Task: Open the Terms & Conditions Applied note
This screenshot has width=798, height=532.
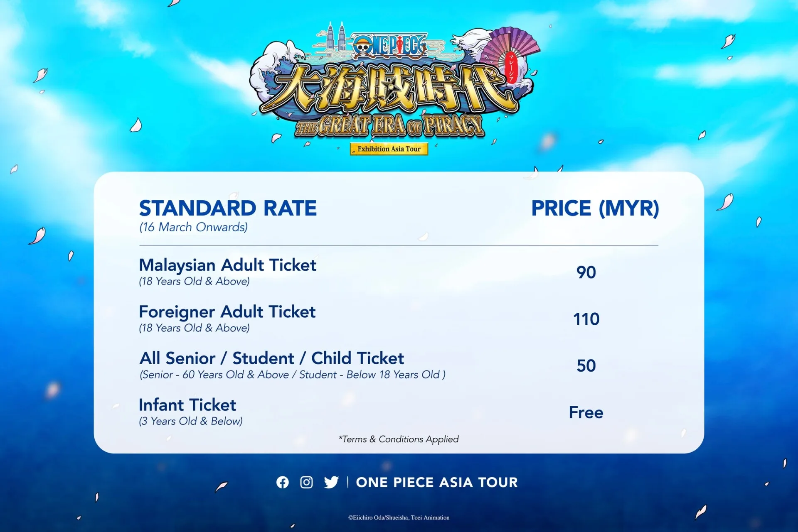Action: coord(399,439)
